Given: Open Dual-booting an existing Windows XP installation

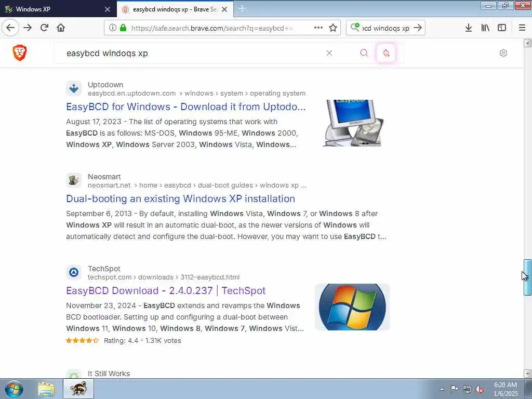Looking at the screenshot, I should pos(180,198).
